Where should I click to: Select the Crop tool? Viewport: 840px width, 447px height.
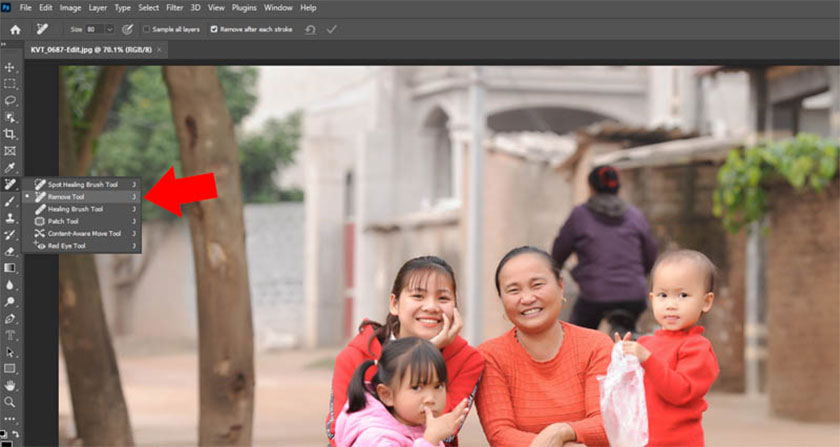[10, 134]
